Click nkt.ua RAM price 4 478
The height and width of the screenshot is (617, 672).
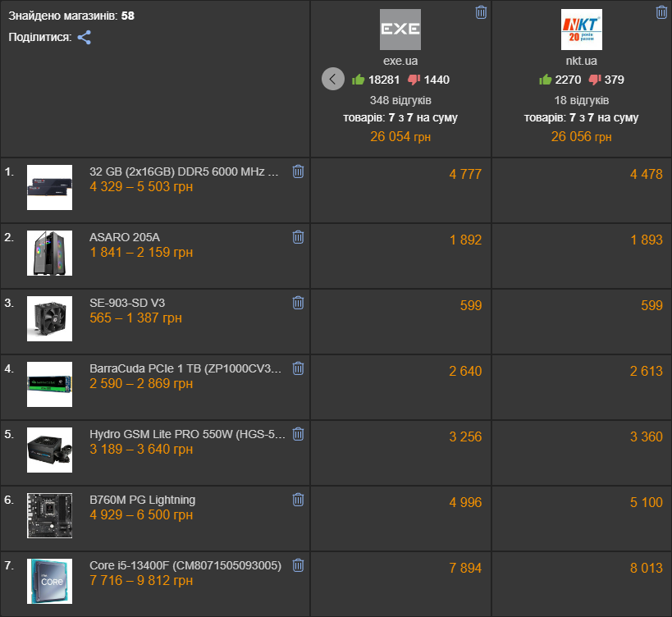click(x=647, y=174)
